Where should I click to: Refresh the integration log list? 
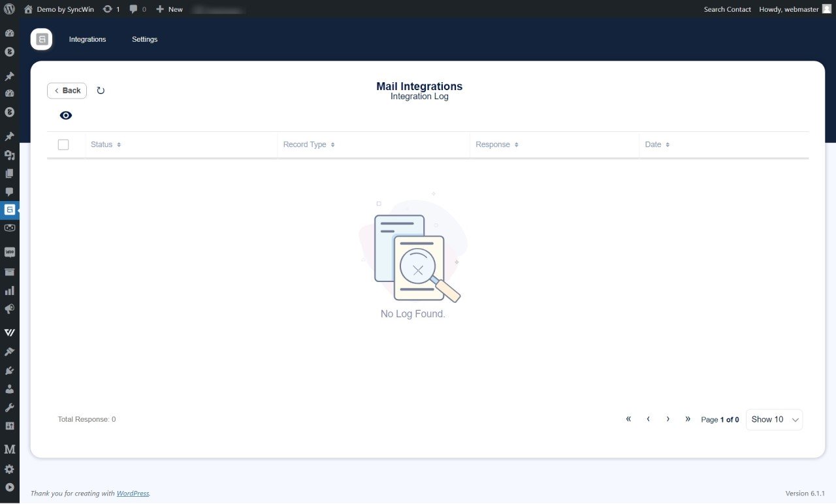click(x=101, y=90)
